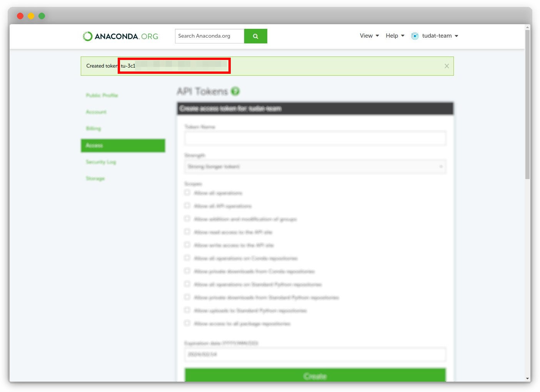Check Allow all operations on Conda repositories

point(187,258)
